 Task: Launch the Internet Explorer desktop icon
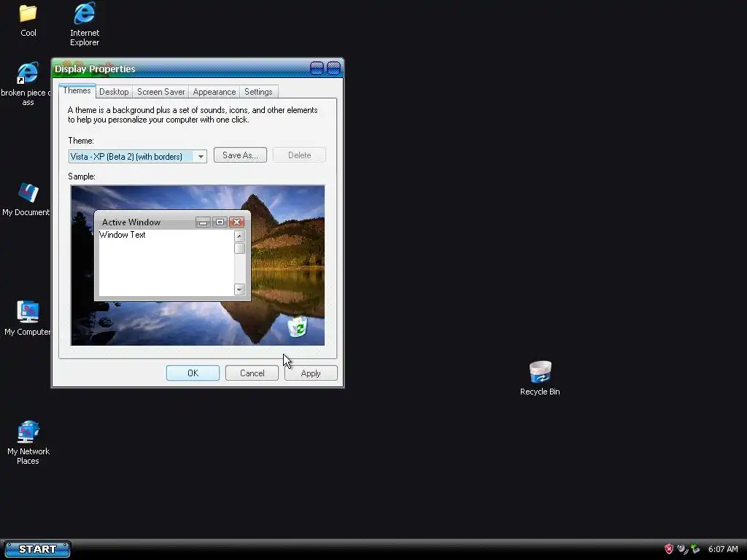[x=85, y=24]
